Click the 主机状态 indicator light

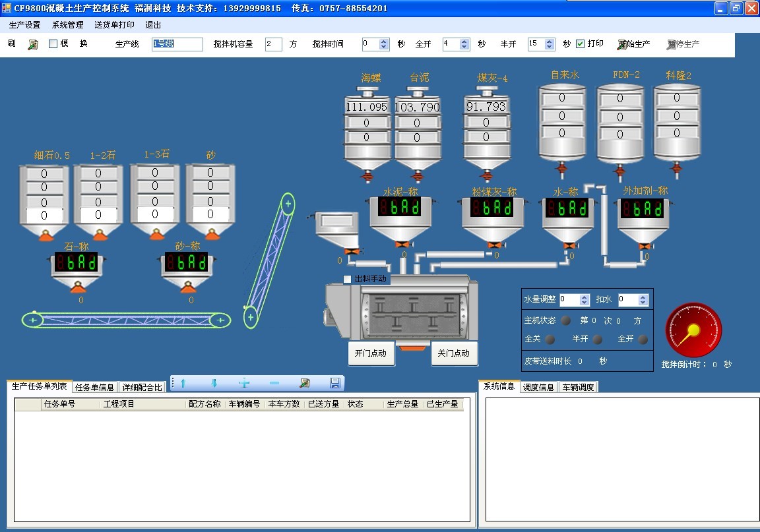click(x=565, y=320)
